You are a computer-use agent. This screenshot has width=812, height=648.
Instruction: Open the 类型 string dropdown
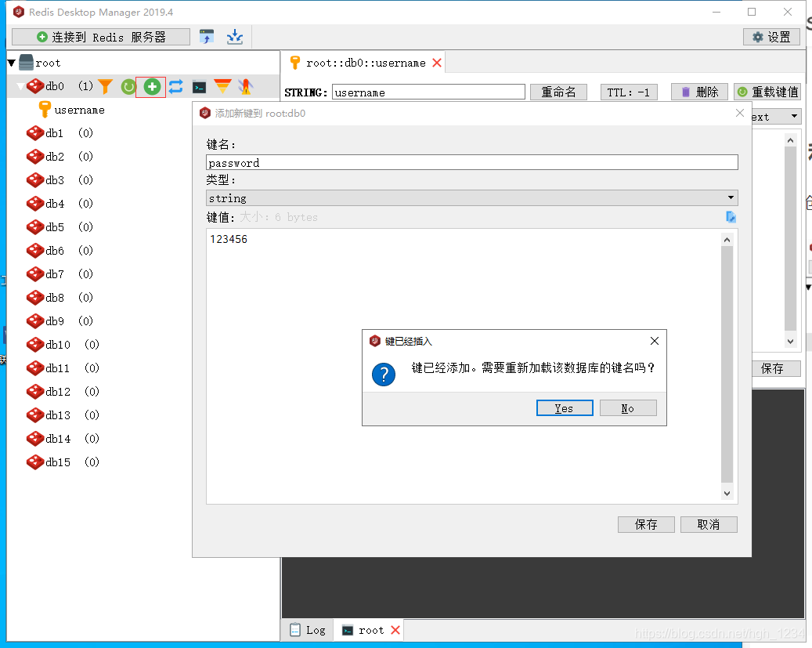[x=471, y=198]
